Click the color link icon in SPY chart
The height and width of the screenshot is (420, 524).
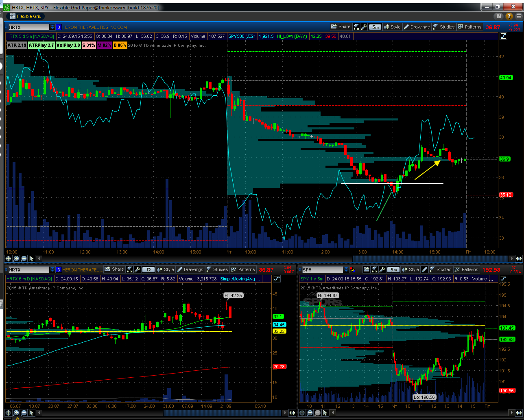click(x=353, y=270)
